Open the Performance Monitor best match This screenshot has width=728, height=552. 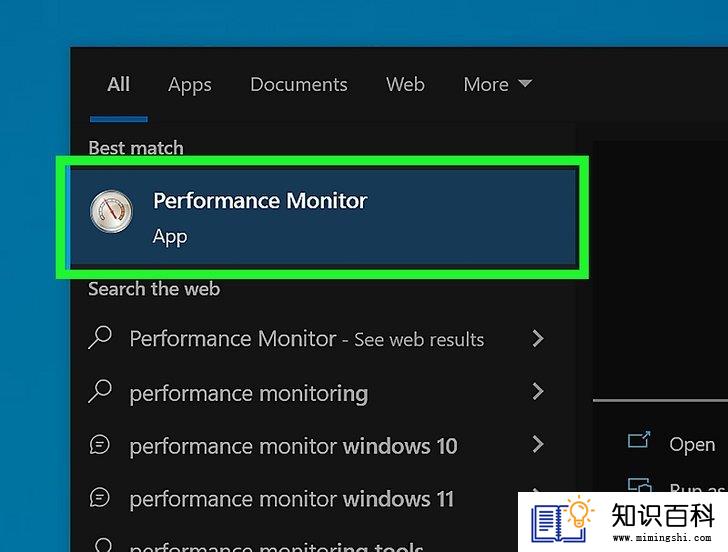(323, 217)
